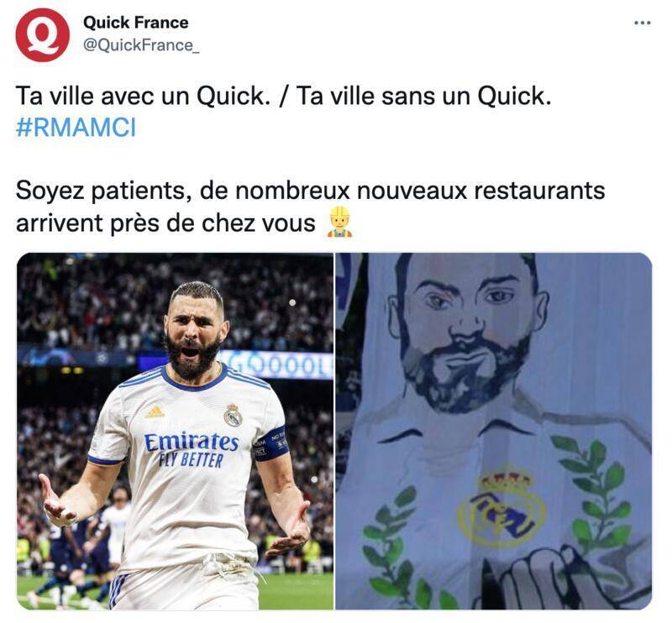Screen dimensions: 672x623
Task: Click the yellow adidas logo on the jersey
Action: pos(155,411)
